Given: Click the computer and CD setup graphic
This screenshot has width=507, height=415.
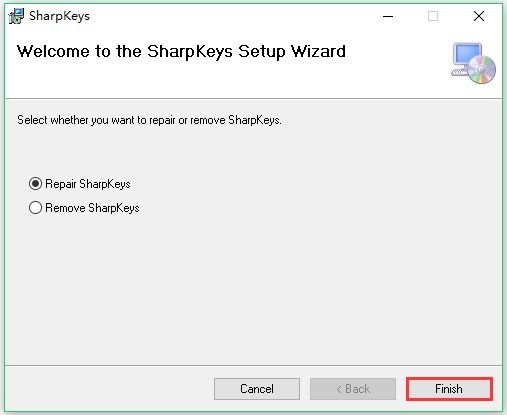Looking at the screenshot, I should click(473, 63).
